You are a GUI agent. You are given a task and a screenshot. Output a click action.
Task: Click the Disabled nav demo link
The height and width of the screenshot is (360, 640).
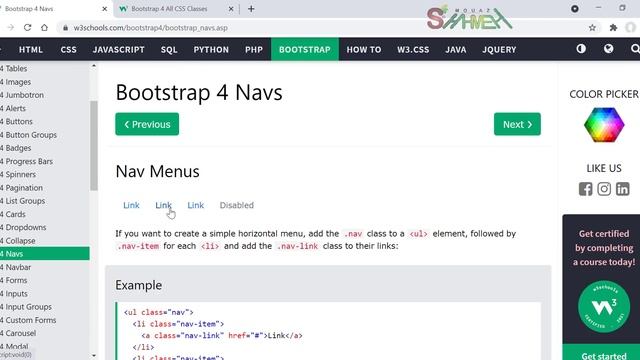click(x=237, y=205)
